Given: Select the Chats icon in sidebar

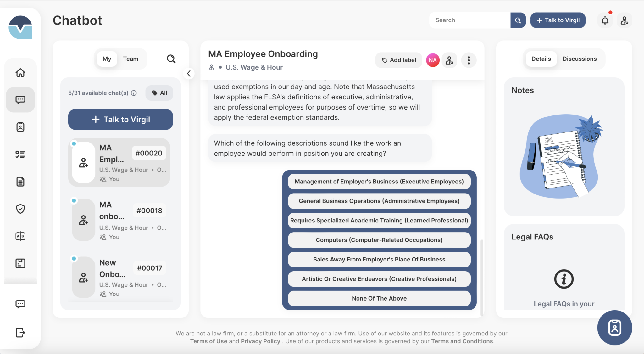Looking at the screenshot, I should [20, 100].
